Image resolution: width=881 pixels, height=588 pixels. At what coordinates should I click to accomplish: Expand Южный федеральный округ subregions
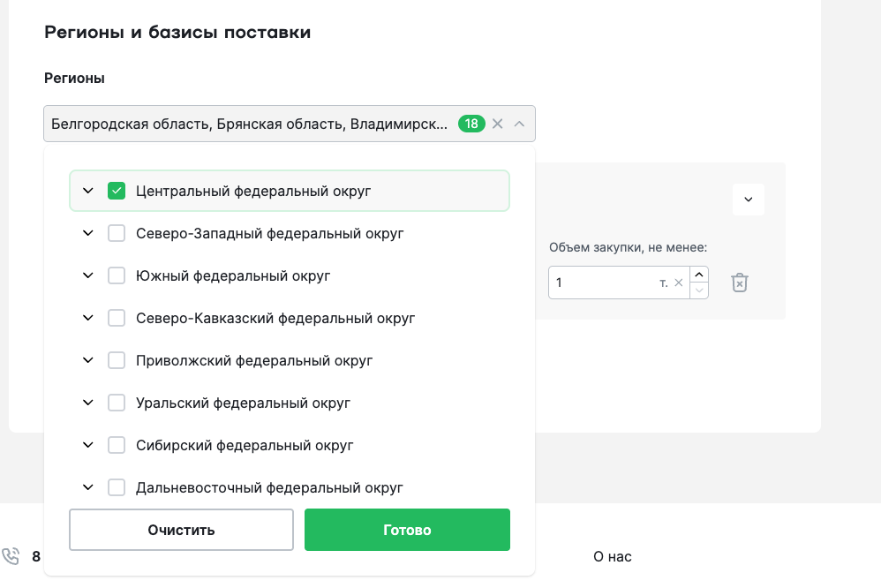tap(88, 275)
